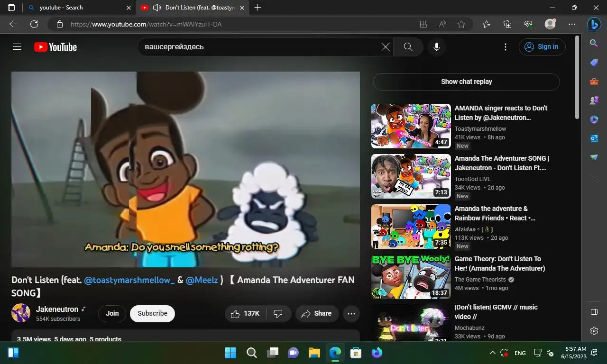
Task: Click the YouTube search magnifier button
Action: point(408,47)
